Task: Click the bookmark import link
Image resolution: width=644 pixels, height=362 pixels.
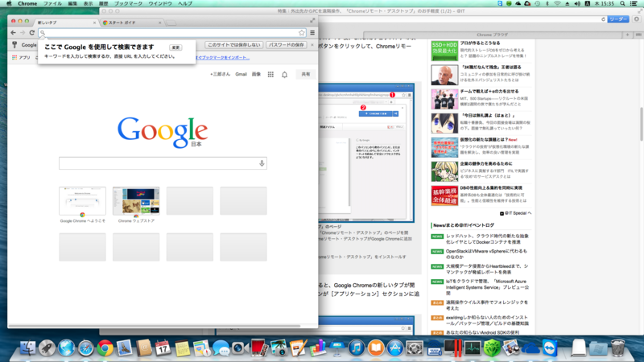Action: pyautogui.click(x=223, y=57)
